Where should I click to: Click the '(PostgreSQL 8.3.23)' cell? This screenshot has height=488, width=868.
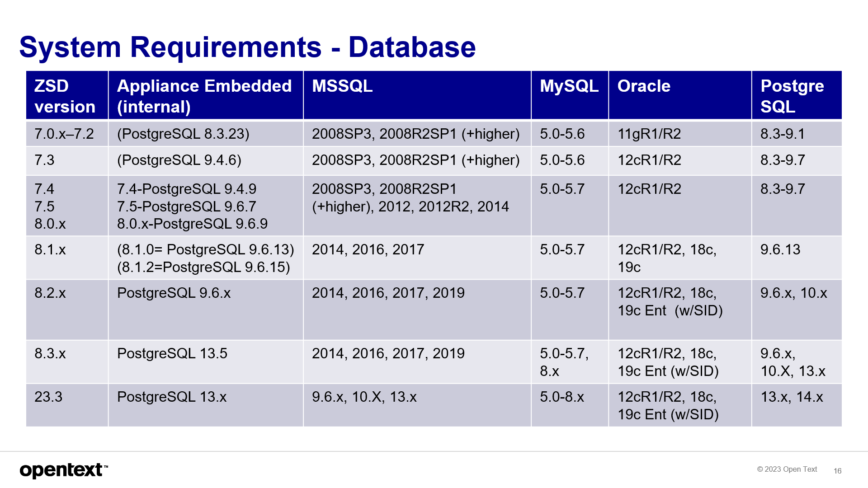click(206, 133)
